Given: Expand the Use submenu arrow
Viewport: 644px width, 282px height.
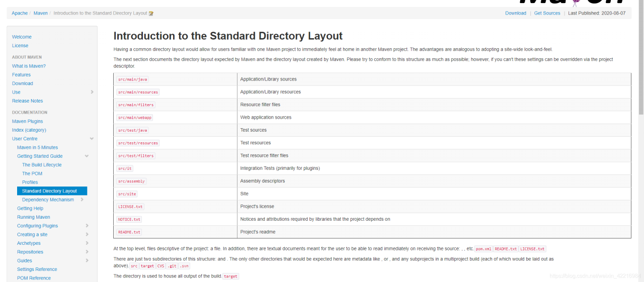Looking at the screenshot, I should (92, 92).
